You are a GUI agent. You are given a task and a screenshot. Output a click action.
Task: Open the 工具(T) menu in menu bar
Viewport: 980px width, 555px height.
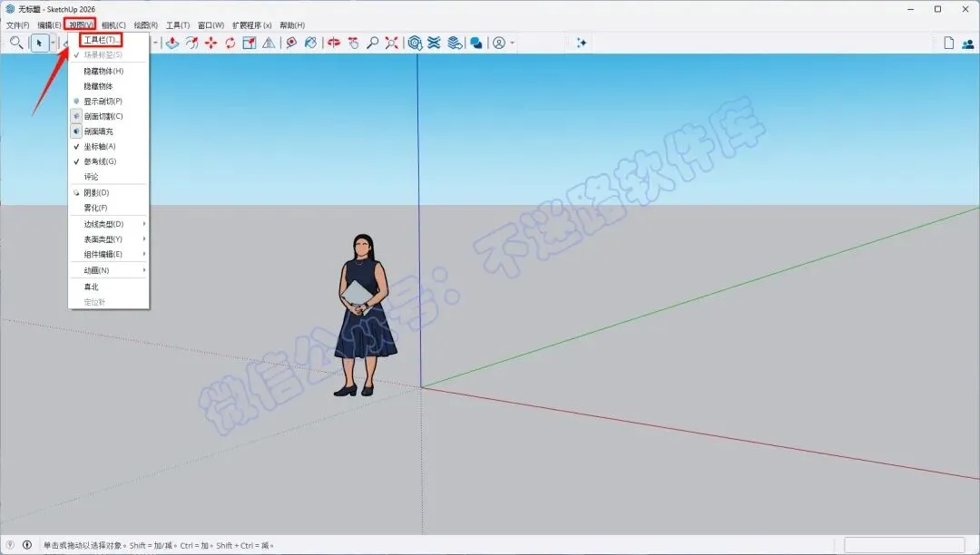tap(178, 25)
